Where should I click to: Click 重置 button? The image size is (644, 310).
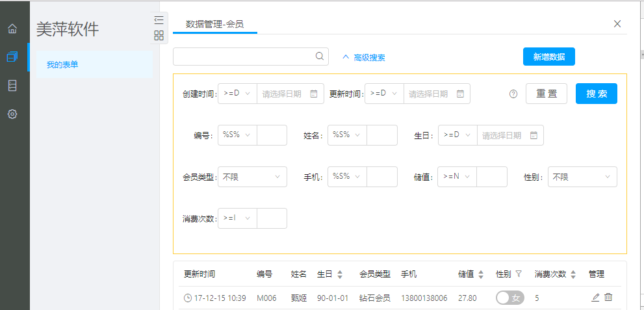click(x=547, y=94)
